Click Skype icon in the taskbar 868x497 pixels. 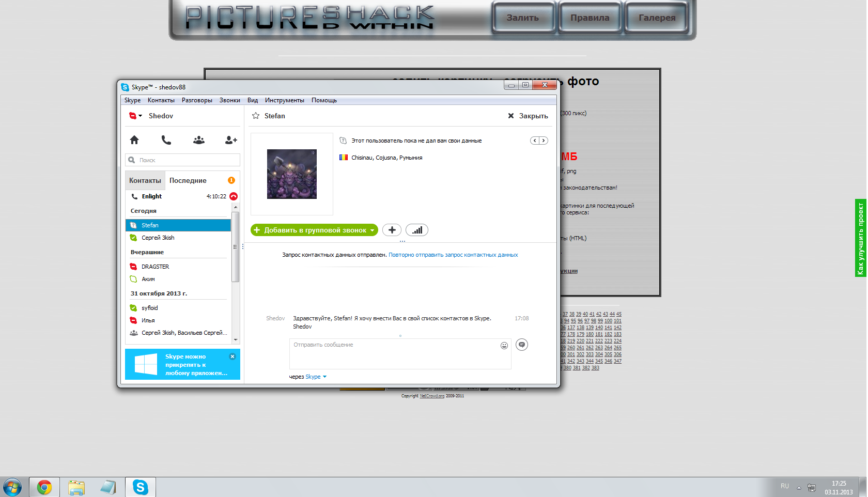coord(141,487)
